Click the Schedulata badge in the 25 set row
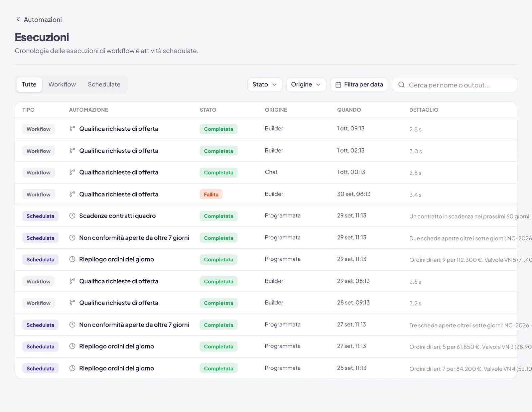Screen dimensions: 532x412 click(41, 368)
